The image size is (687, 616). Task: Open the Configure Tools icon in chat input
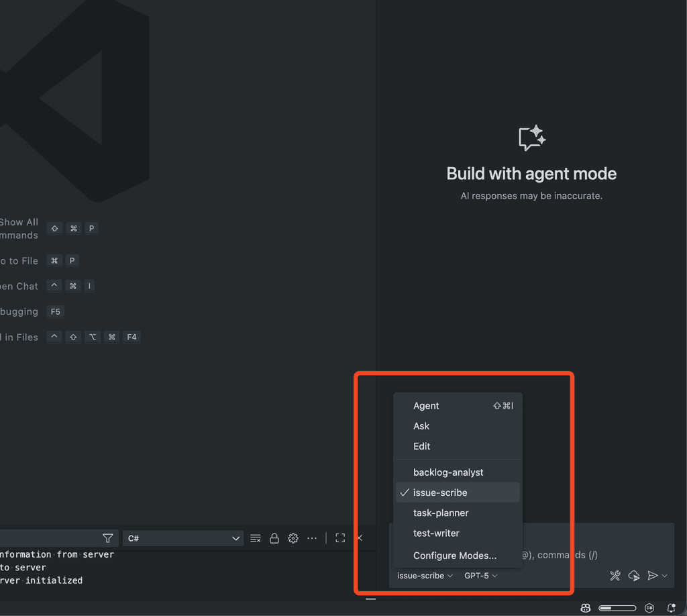[x=615, y=576]
